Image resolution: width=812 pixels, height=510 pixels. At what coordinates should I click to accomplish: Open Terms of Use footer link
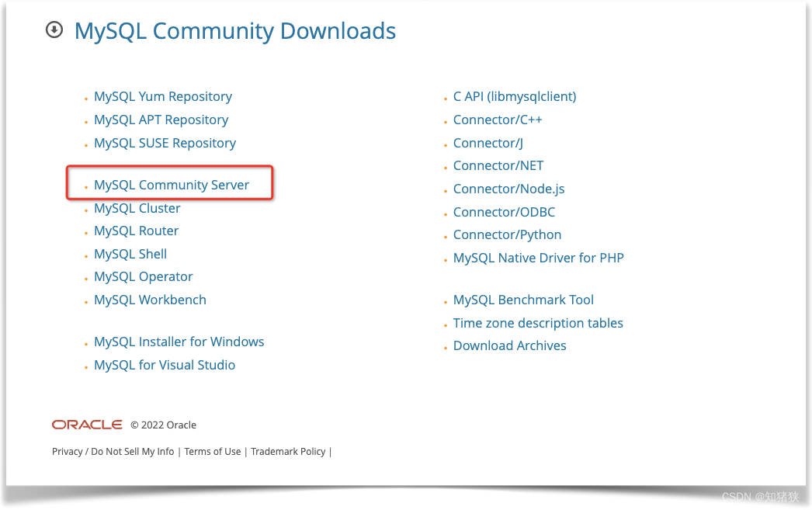tap(213, 452)
